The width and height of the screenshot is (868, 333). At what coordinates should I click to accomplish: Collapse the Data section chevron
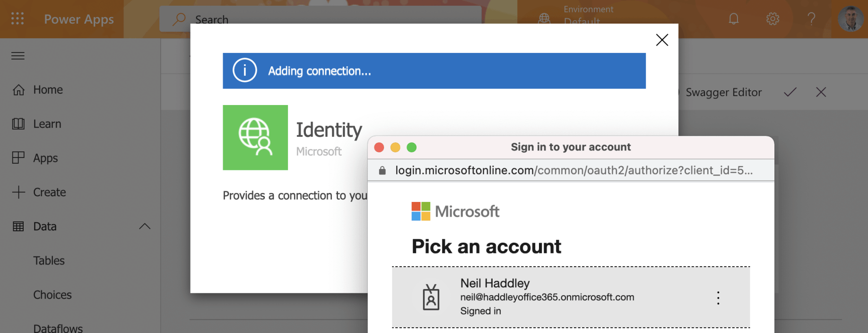[145, 227]
